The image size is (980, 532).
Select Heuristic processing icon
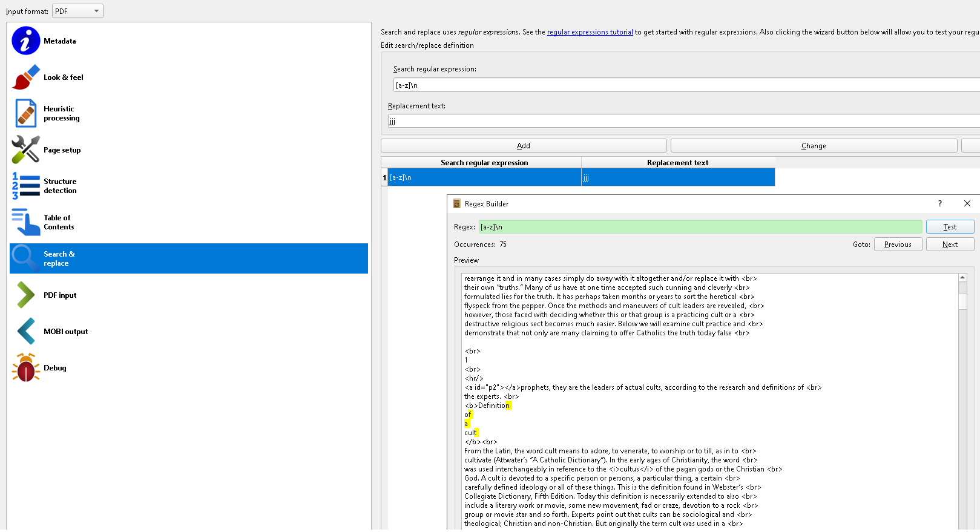pos(25,113)
